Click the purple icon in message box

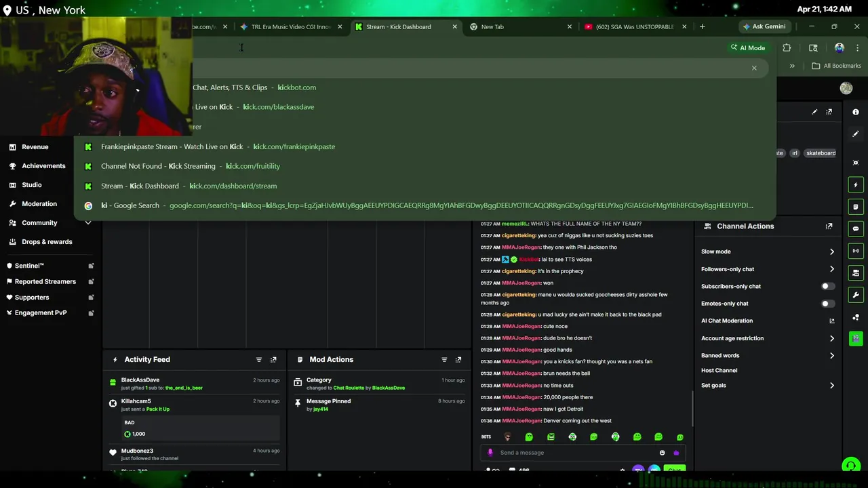[x=676, y=453]
